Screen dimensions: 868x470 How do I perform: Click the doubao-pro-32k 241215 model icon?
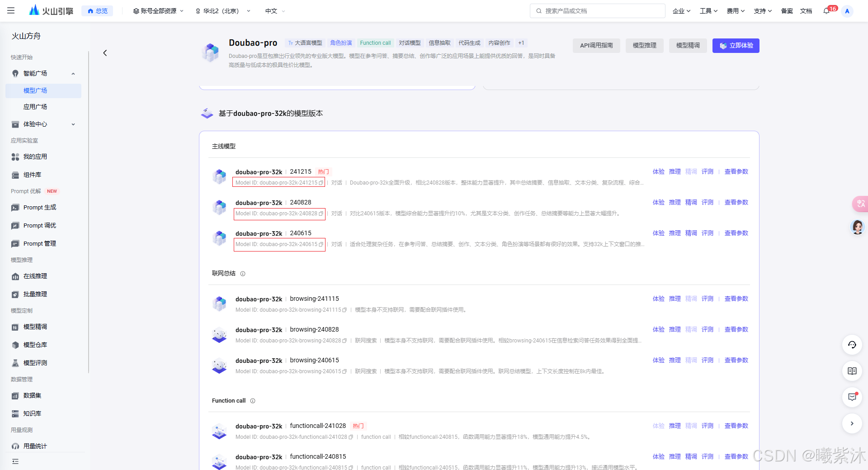pyautogui.click(x=220, y=176)
